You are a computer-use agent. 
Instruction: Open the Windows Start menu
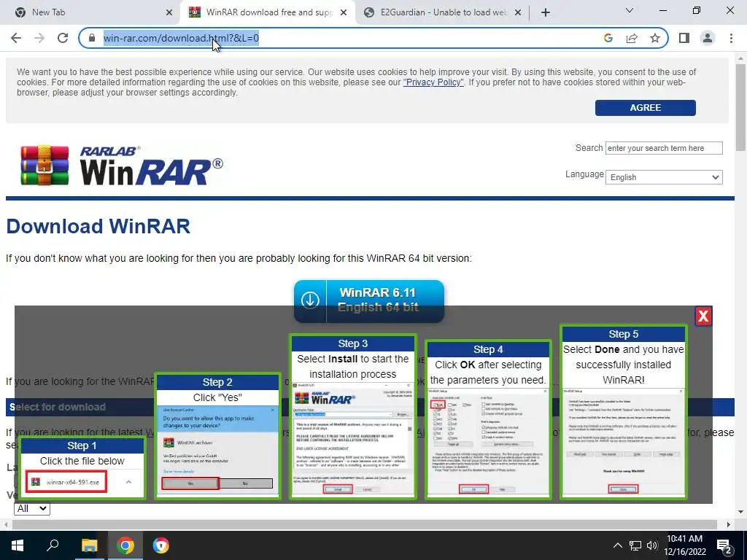tap(18, 545)
